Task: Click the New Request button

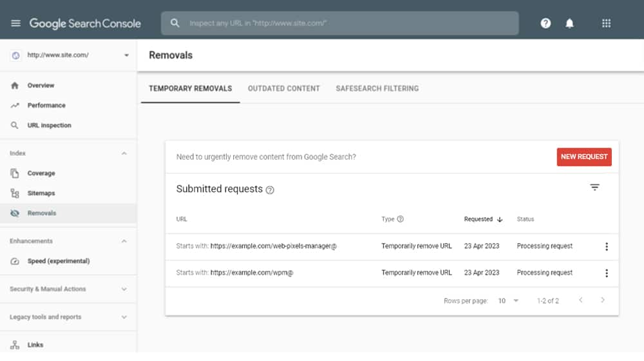Action: tap(584, 157)
